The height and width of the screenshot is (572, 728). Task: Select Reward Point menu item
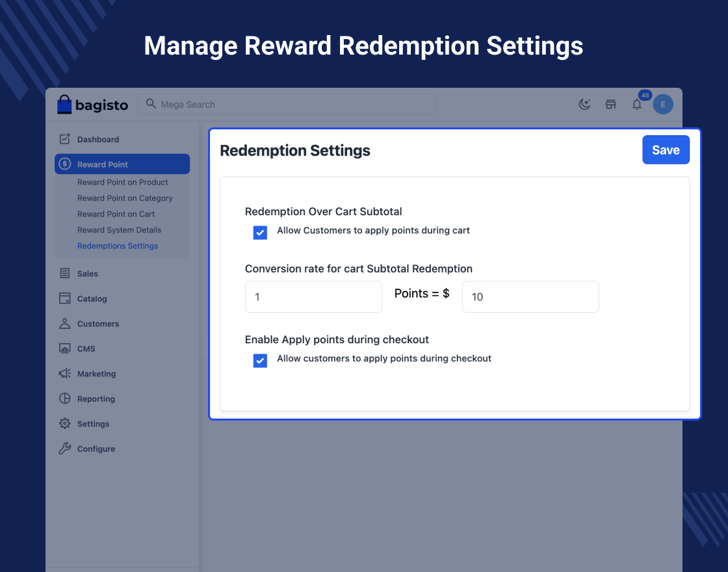point(122,164)
